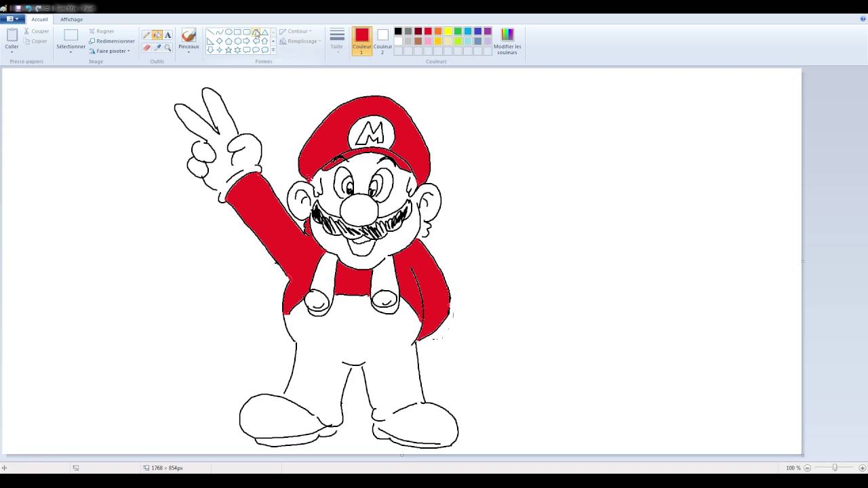Select the rounded rectangle shape
This screenshot has width=868, height=488.
247,31
